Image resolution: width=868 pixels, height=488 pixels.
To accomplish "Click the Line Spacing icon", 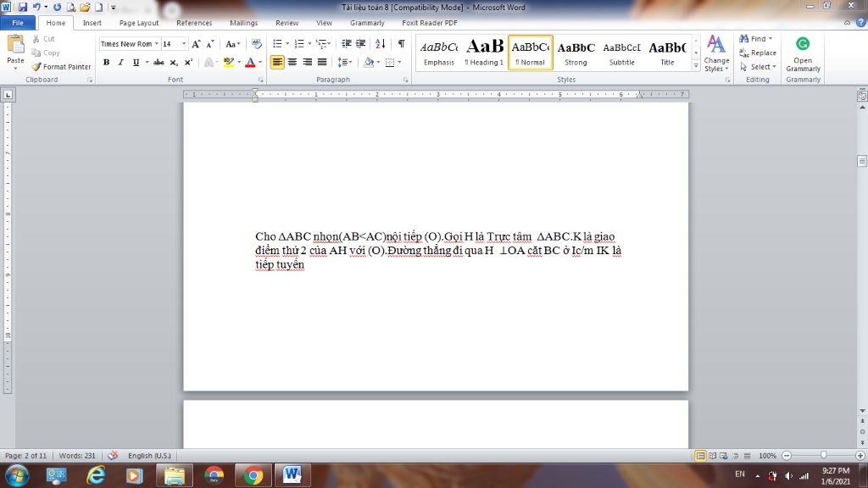I will pyautogui.click(x=342, y=63).
